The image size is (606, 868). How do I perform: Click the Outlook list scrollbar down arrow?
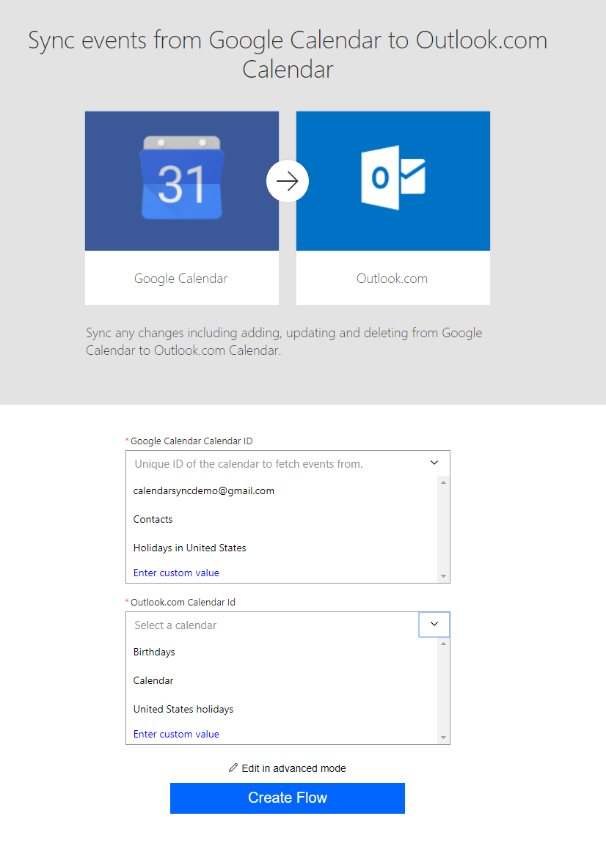[x=443, y=737]
